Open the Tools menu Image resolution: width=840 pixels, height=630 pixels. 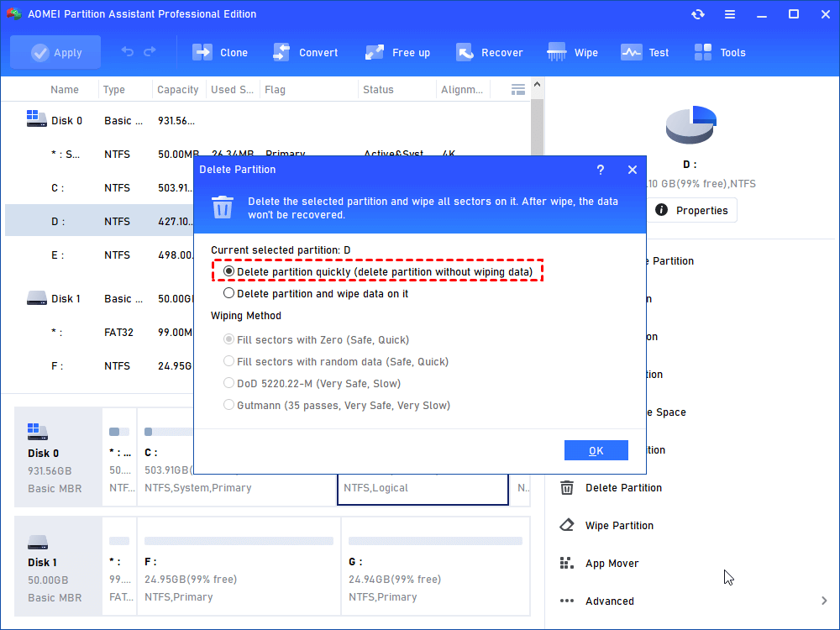tap(720, 52)
